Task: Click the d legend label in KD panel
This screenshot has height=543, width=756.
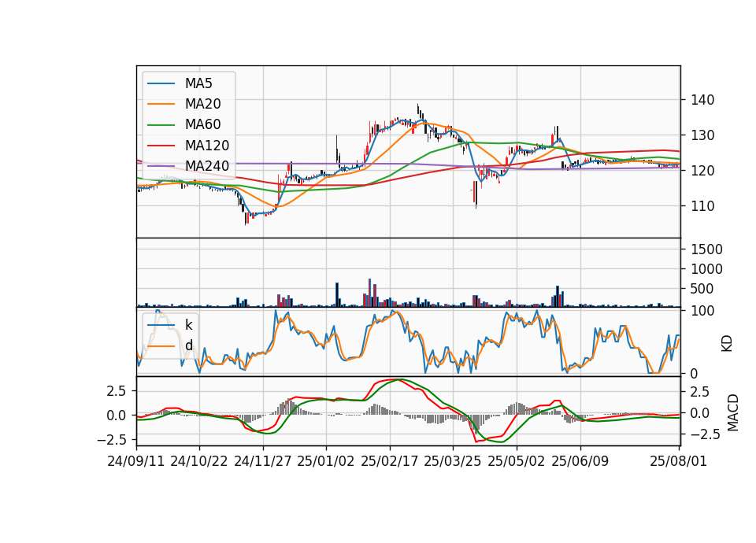Action: [189, 345]
